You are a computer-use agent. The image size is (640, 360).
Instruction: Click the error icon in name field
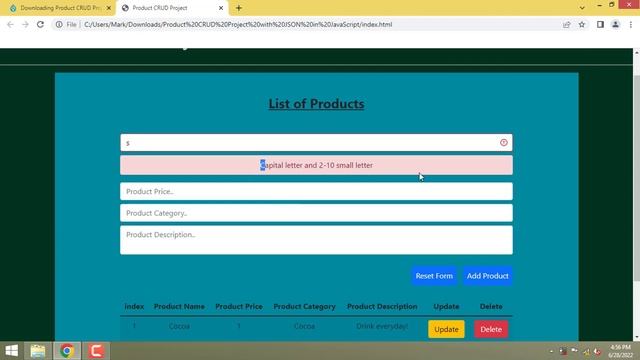(504, 142)
